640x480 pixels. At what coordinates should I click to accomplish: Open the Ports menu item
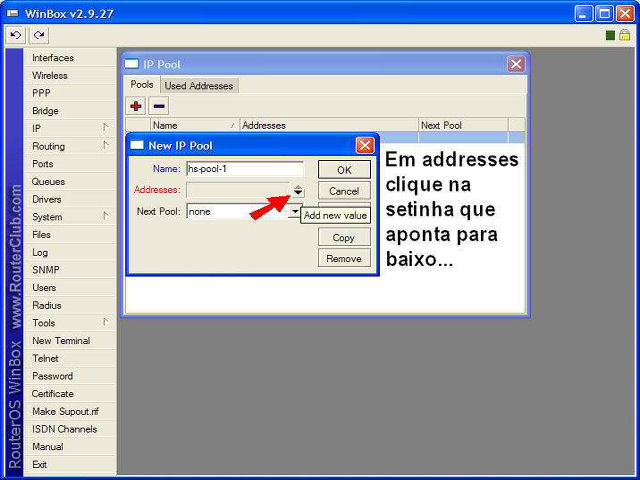click(70, 164)
